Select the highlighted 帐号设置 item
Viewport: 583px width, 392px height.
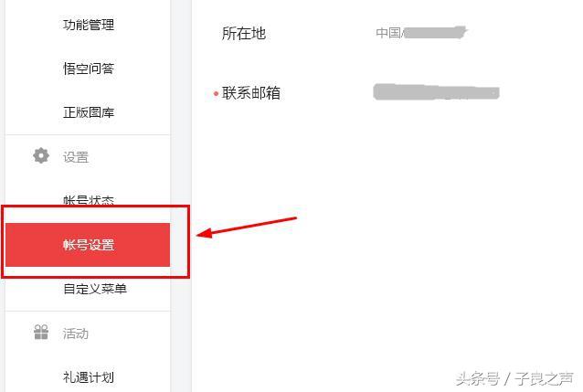88,245
